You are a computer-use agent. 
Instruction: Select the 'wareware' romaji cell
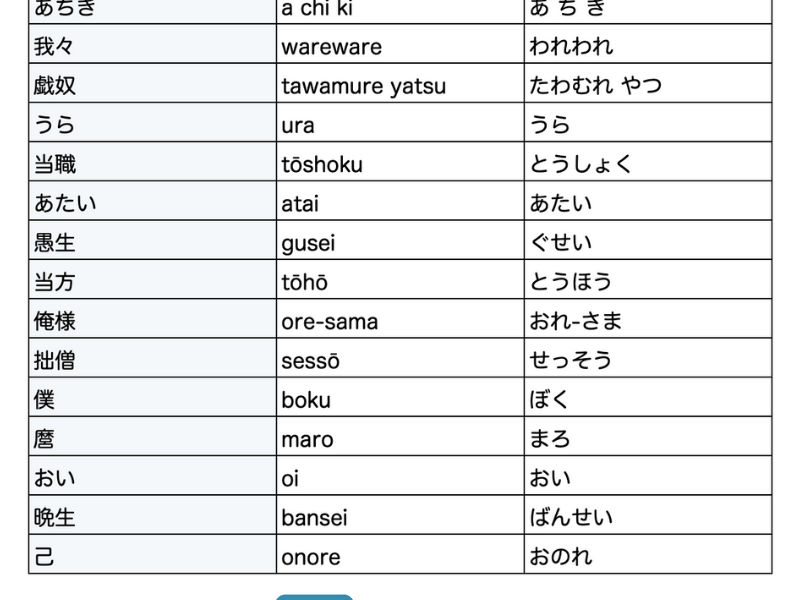tap(400, 46)
